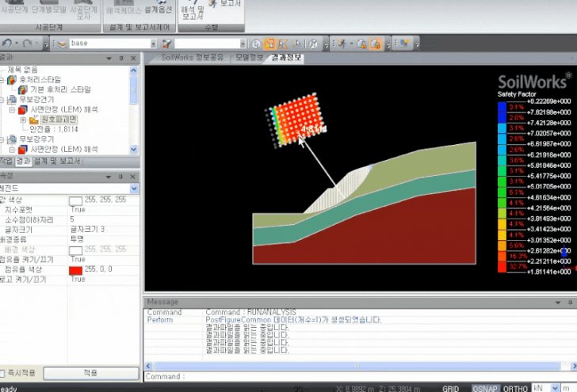The width and height of the screenshot is (577, 392).
Task: Open the 레전드 property category dropdown
Action: coord(133,188)
